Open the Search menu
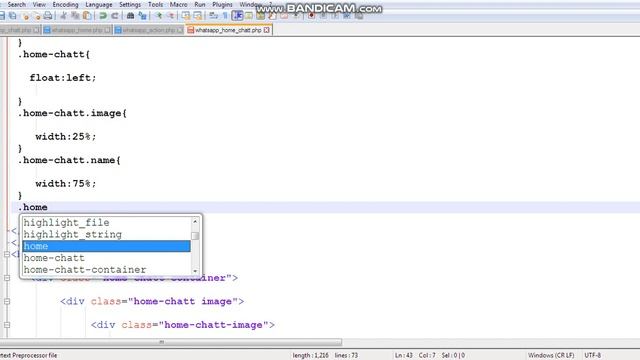640x360 pixels. pos(16,4)
